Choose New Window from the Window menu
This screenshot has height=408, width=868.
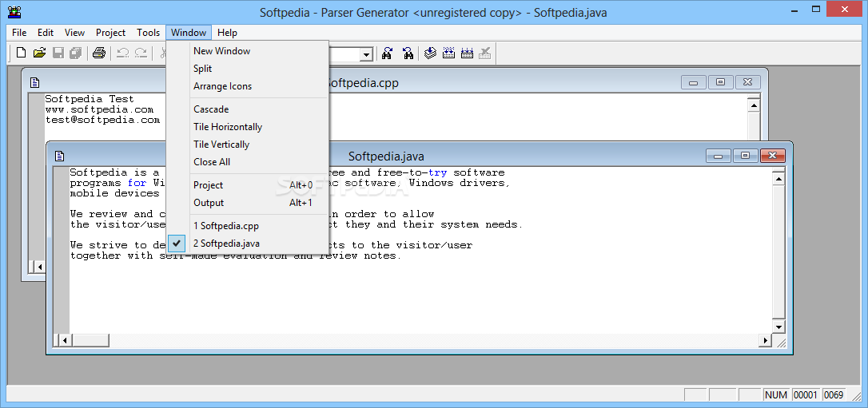click(248, 51)
